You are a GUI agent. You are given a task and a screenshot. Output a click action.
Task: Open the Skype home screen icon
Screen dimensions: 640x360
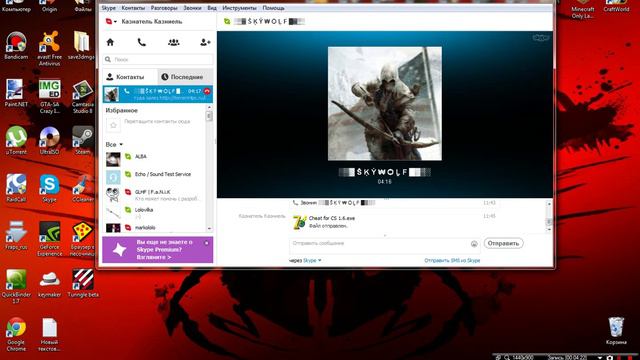110,42
